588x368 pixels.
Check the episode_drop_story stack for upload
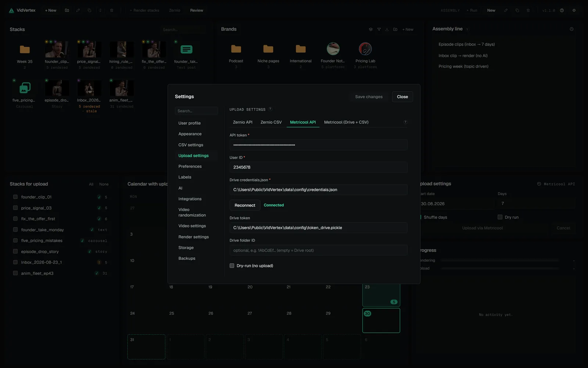tap(15, 251)
